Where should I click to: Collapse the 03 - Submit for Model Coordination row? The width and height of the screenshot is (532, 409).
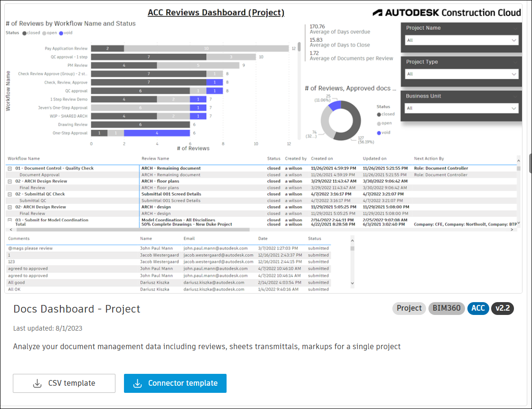10,220
